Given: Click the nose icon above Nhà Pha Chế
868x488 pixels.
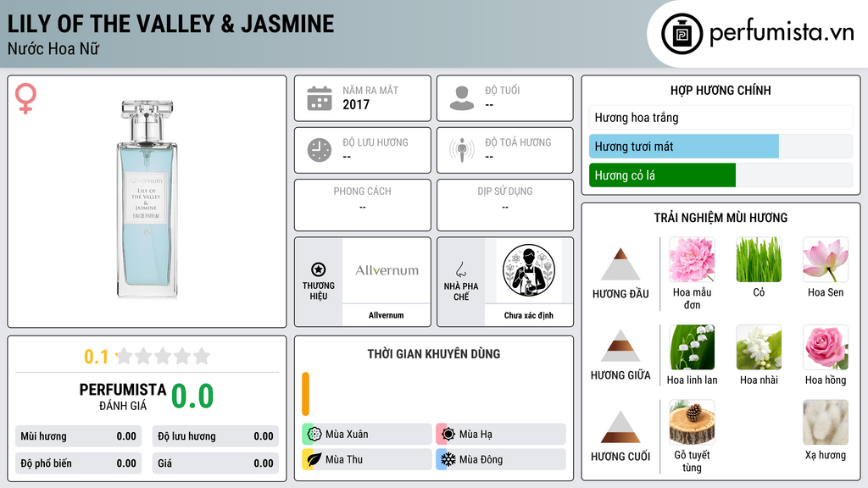Looking at the screenshot, I should point(460,269).
